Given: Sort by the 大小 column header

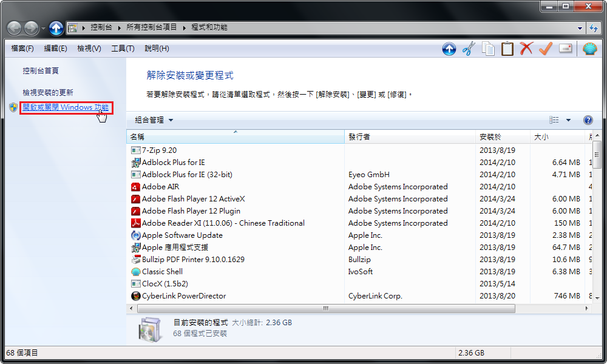Looking at the screenshot, I should [x=557, y=136].
